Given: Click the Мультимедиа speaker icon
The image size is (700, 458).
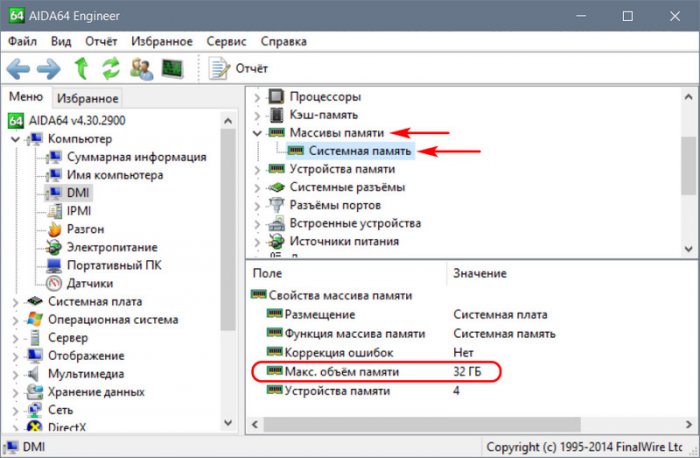Looking at the screenshot, I should point(34,374).
